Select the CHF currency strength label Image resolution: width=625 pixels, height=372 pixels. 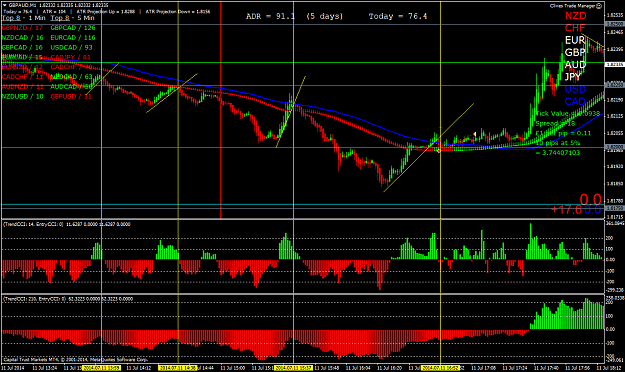(x=575, y=28)
